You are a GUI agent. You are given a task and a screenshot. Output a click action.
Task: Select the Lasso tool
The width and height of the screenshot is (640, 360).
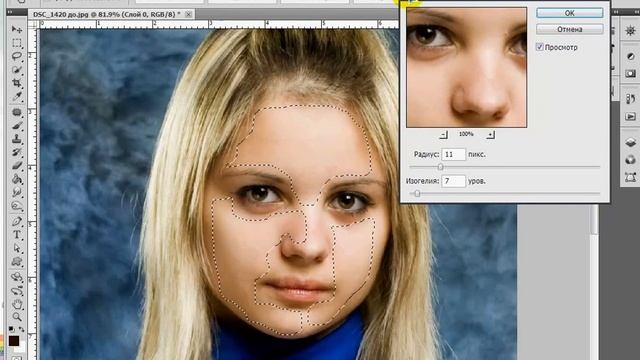pos(17,56)
